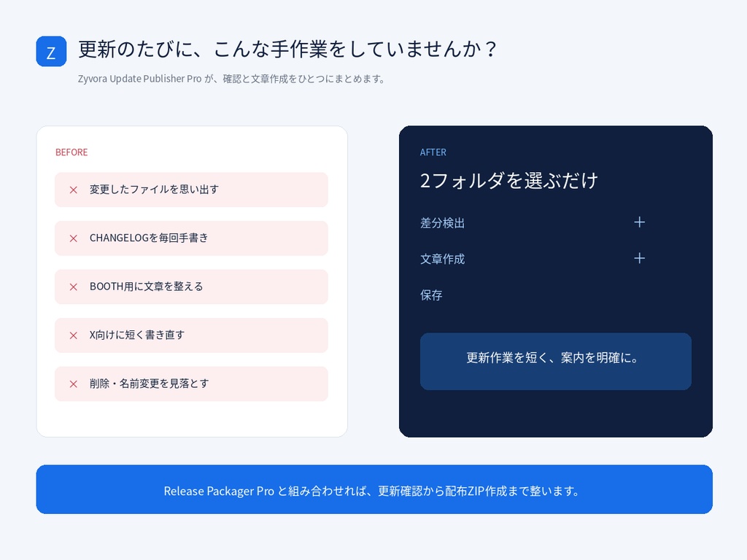The height and width of the screenshot is (560, 747).
Task: Click the X icon beside CHANGELOGを毎回手書き
Action: [x=74, y=238]
